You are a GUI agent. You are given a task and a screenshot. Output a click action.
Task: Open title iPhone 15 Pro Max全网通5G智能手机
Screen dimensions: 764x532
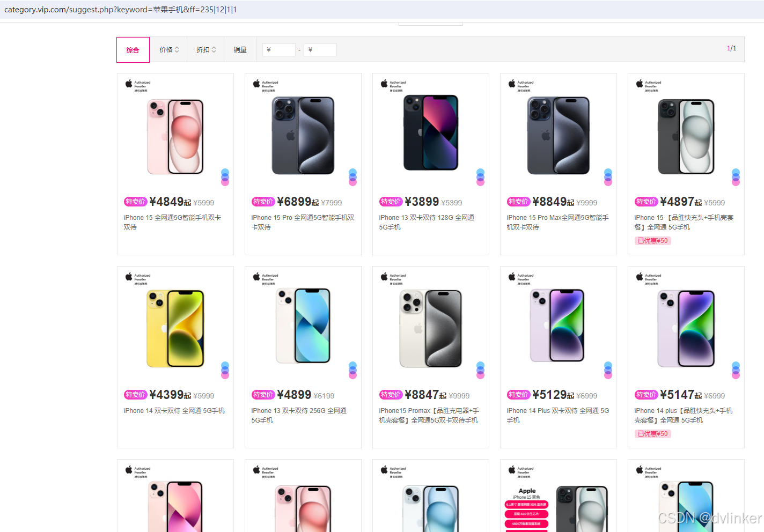pos(557,223)
